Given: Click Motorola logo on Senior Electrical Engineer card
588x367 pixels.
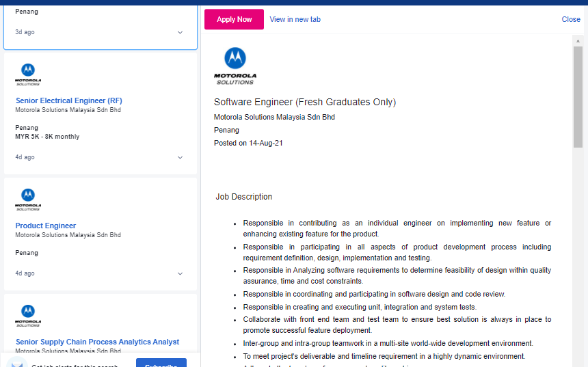Looking at the screenshot, I should click(x=28, y=74).
